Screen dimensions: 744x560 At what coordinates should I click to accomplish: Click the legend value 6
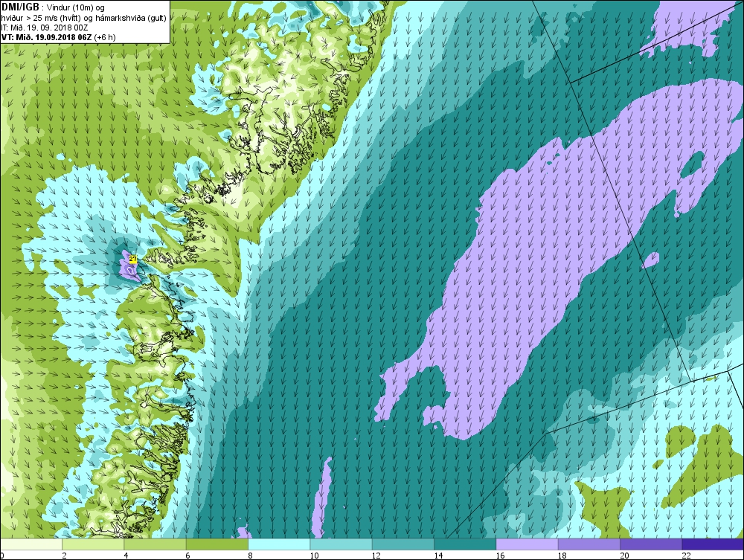(x=188, y=556)
